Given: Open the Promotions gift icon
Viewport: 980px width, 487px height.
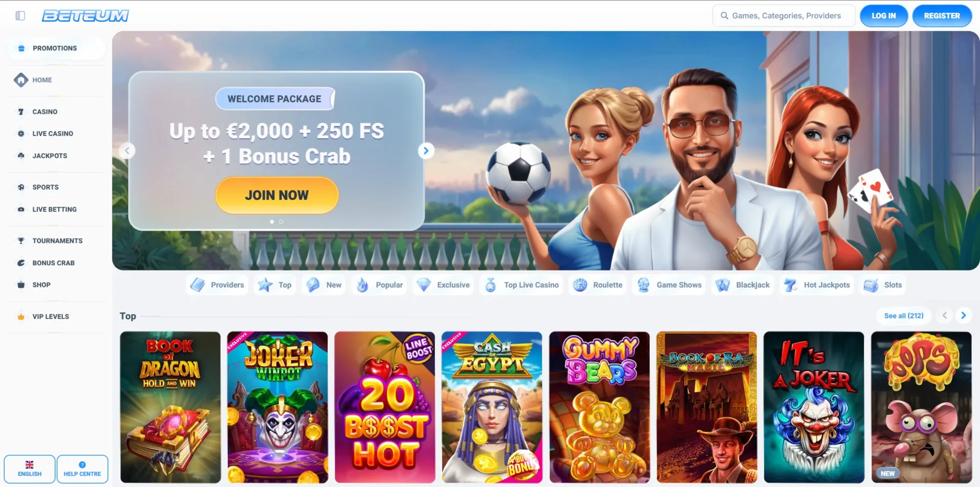Looking at the screenshot, I should (x=21, y=48).
